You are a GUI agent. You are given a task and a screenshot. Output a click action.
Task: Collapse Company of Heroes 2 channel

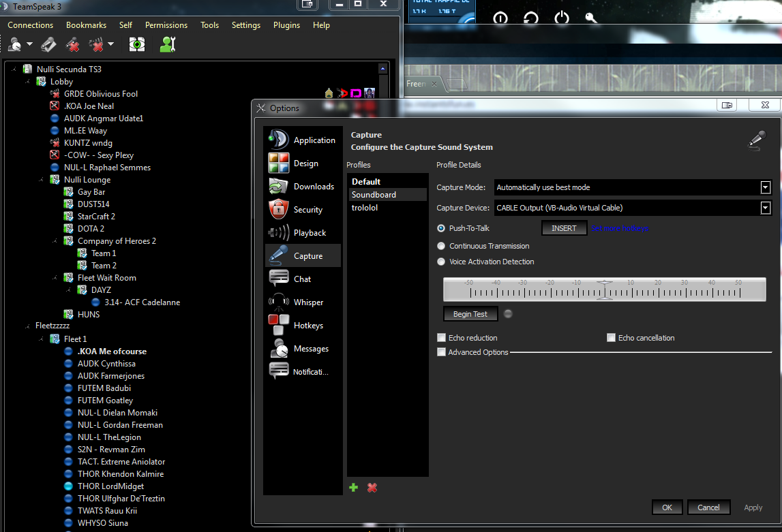(55, 241)
